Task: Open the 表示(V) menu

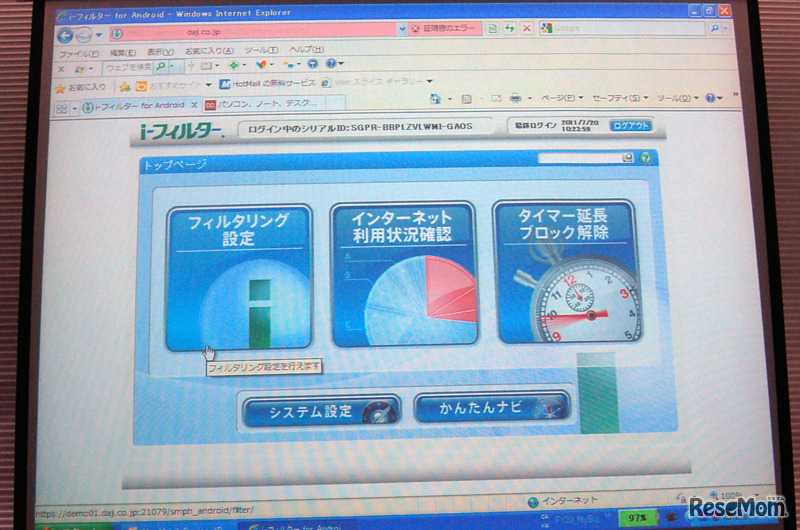Action: 160,52
